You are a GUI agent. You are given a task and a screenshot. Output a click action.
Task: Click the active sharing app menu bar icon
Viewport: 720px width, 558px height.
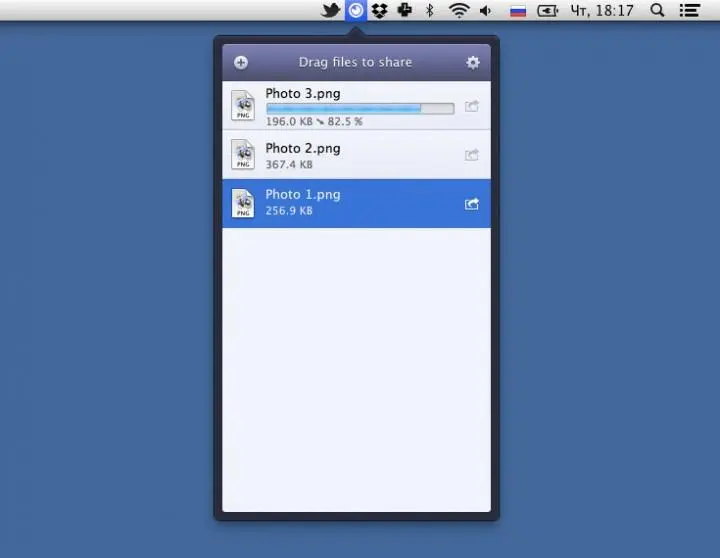(x=355, y=10)
